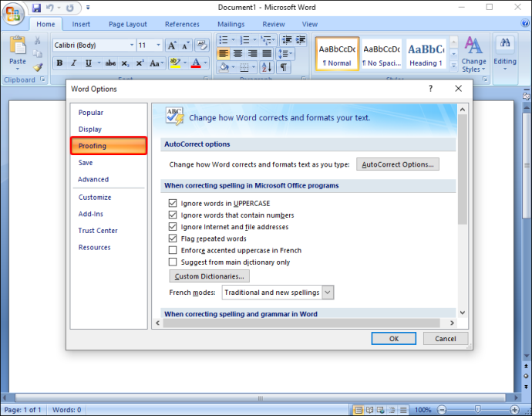The width and height of the screenshot is (532, 416).
Task: Select Advanced in Word Options sidebar
Action: click(x=93, y=179)
